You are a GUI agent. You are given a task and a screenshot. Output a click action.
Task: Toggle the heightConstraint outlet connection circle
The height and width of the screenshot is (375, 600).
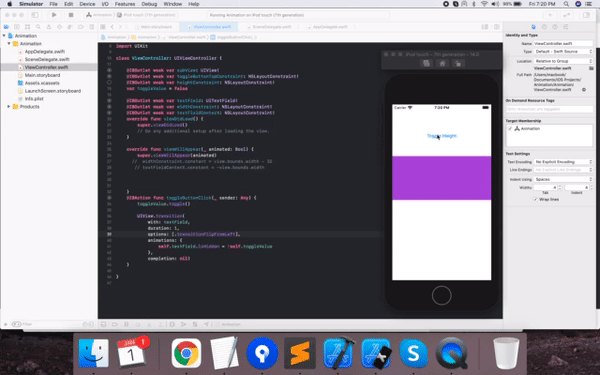109,82
